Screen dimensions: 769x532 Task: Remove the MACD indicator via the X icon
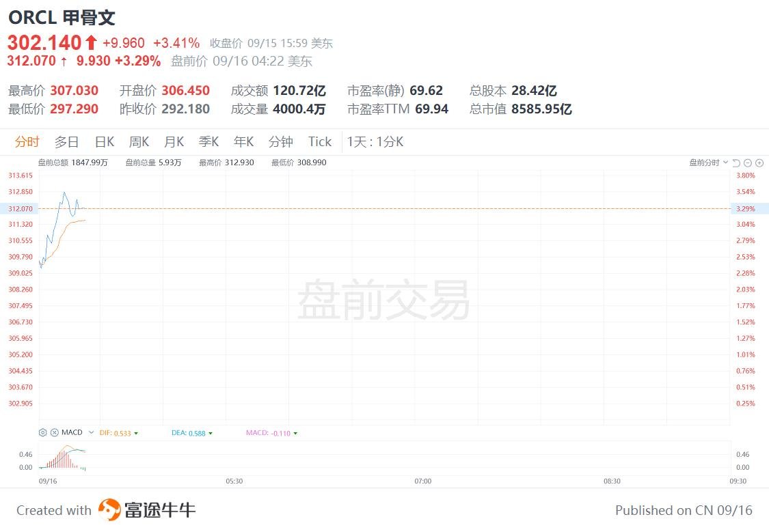pyautogui.click(x=54, y=432)
